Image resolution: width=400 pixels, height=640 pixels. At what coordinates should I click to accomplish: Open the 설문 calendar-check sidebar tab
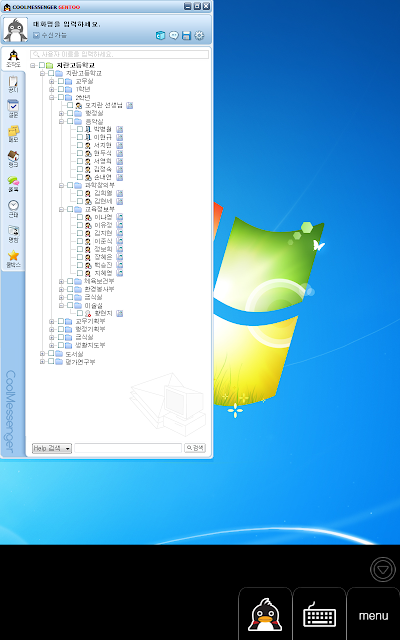point(13,109)
